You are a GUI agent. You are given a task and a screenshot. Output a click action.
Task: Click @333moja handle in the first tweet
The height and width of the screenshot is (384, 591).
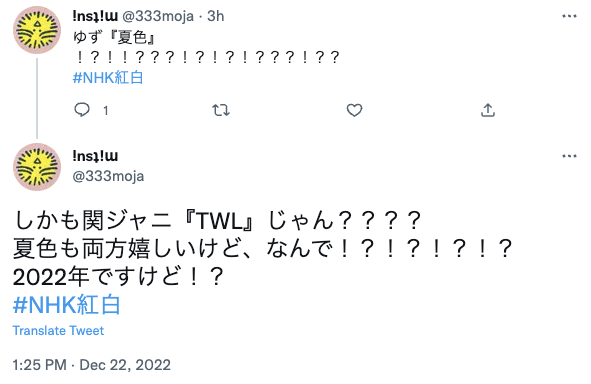pos(158,16)
